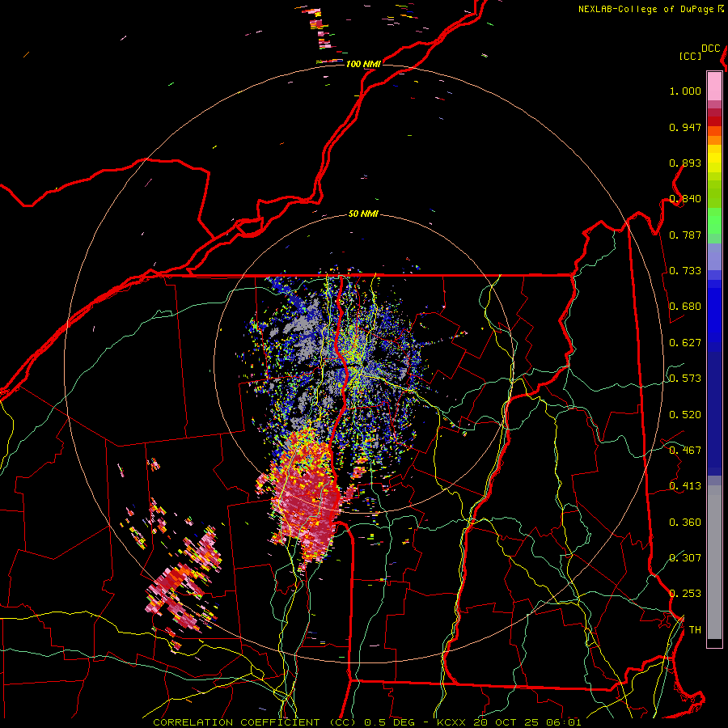Pick the light pink top color bar segment
This screenshot has height=728, width=728.
(714, 86)
